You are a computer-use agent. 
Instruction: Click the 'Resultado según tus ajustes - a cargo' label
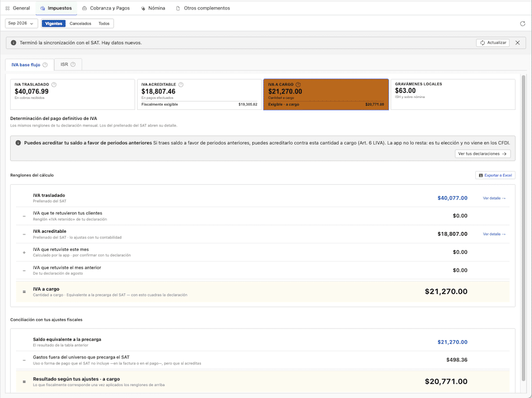[76, 379]
